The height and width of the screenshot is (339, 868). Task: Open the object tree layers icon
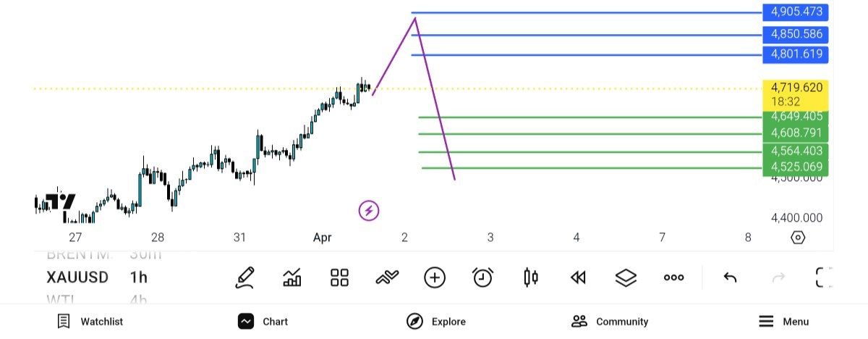(x=626, y=277)
